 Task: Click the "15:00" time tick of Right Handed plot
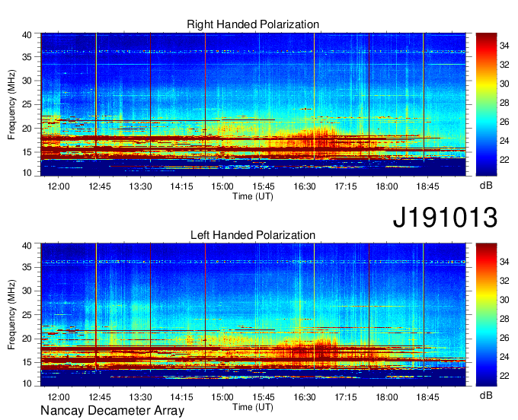(x=222, y=186)
